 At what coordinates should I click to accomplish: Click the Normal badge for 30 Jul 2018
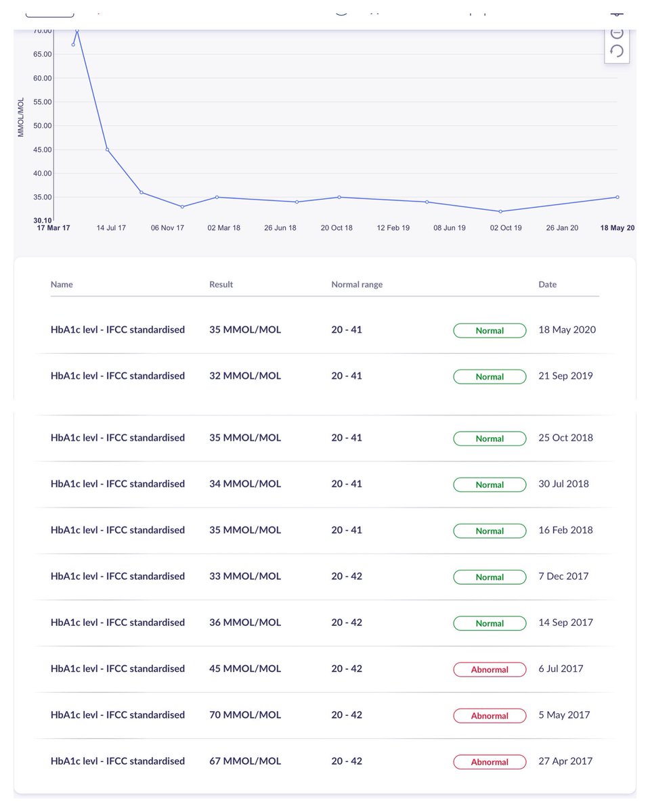point(490,484)
